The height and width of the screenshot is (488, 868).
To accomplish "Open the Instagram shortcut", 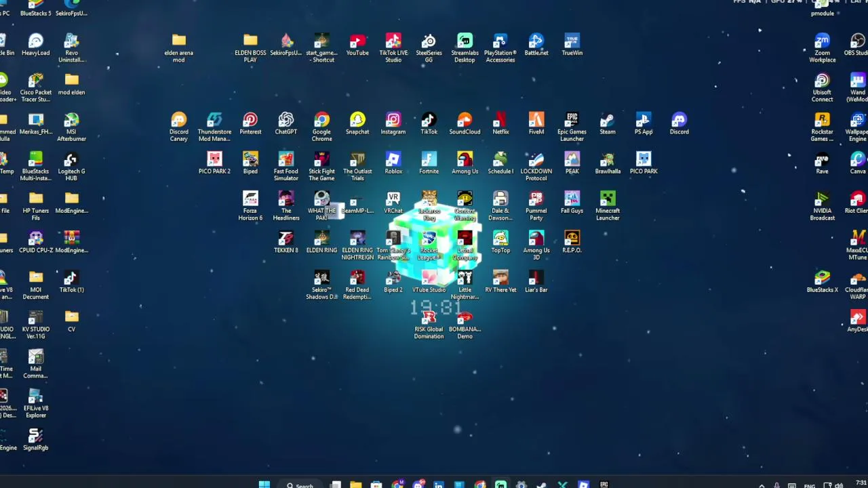I will pos(393,124).
